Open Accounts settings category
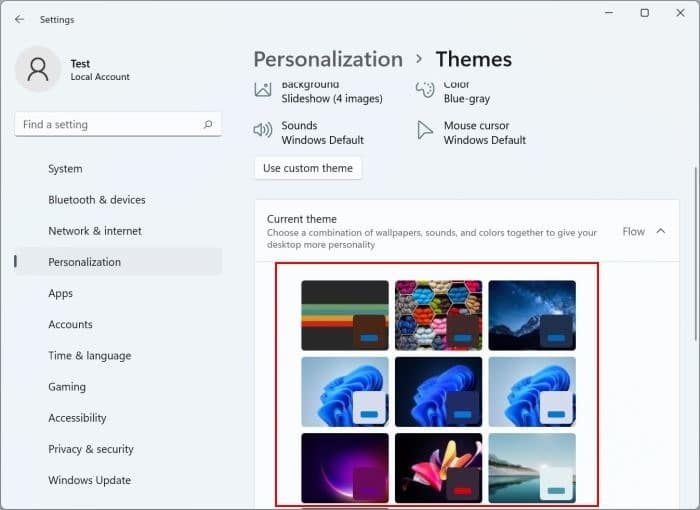This screenshot has height=510, width=700. tap(118, 324)
